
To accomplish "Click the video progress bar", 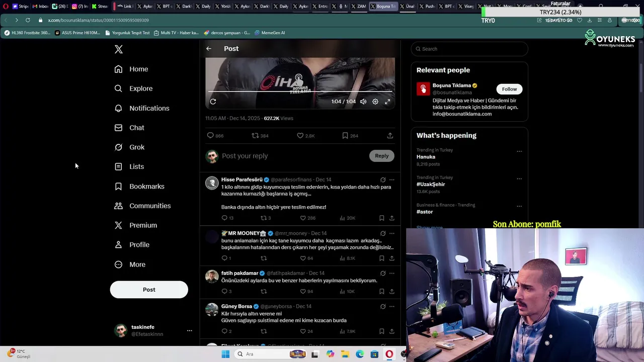I will click(300, 92).
